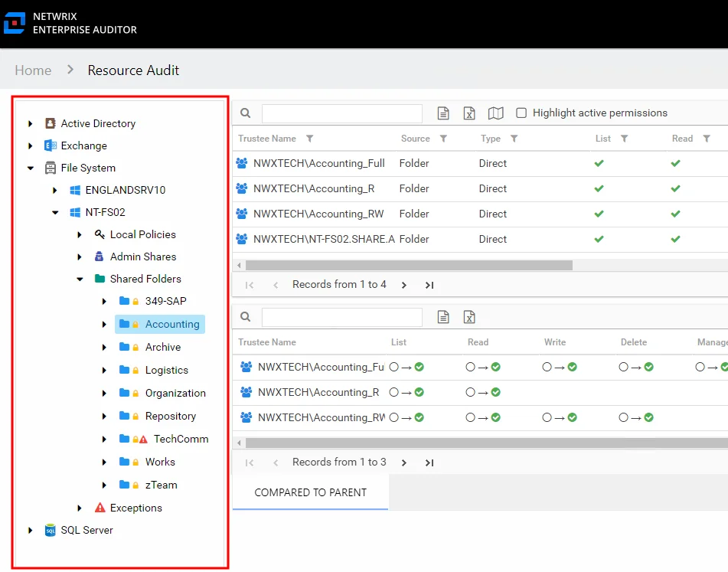This screenshot has width=728, height=572.
Task: Click the filter icon beside the Type column
Action: (x=514, y=139)
